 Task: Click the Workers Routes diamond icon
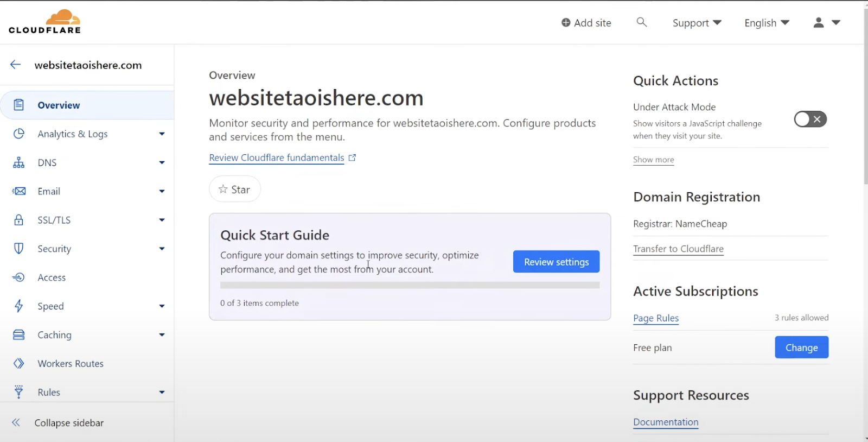pyautogui.click(x=18, y=363)
